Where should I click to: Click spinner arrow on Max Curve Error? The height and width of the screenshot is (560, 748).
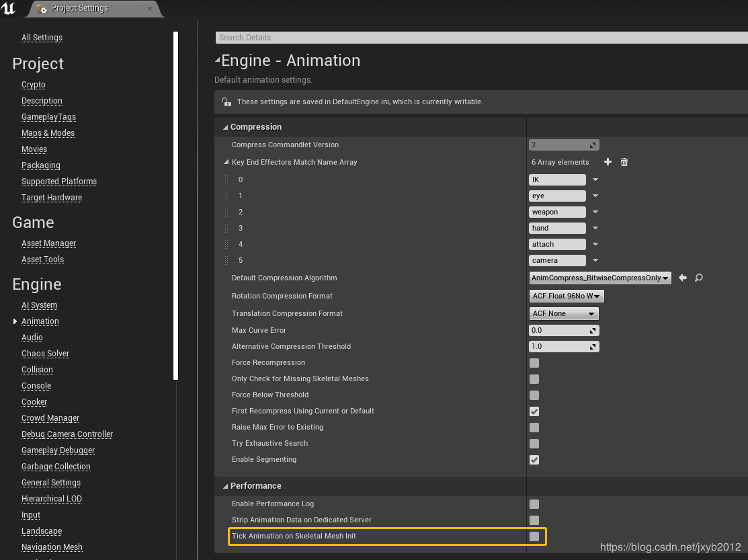point(593,331)
